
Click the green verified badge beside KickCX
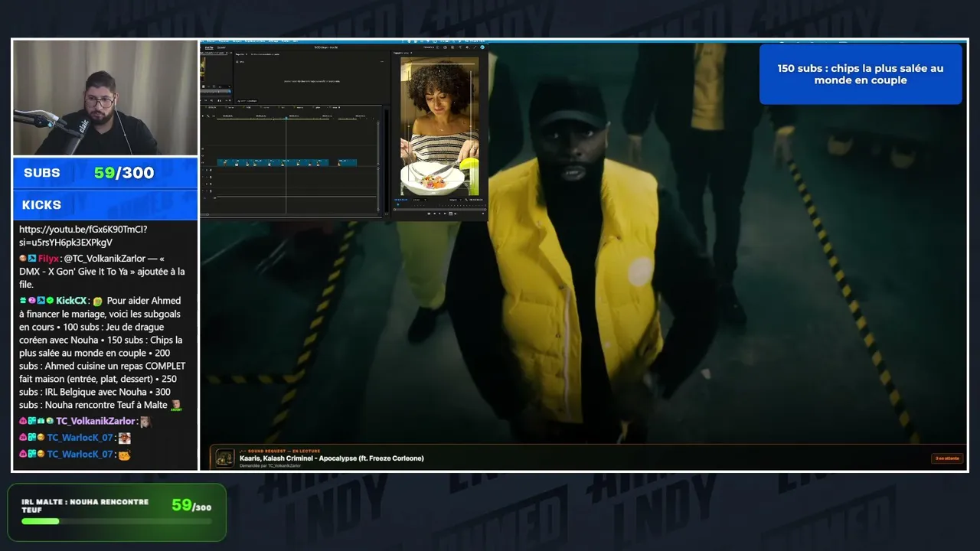point(50,301)
